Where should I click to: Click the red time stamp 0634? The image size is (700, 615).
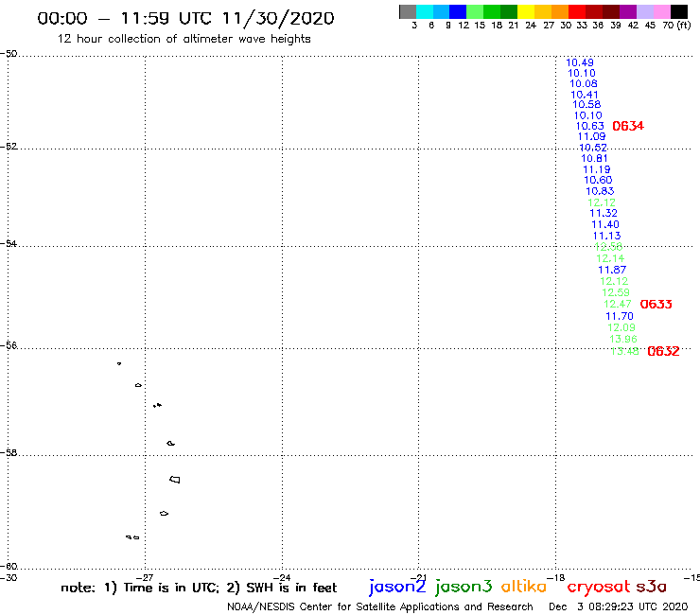click(x=628, y=126)
